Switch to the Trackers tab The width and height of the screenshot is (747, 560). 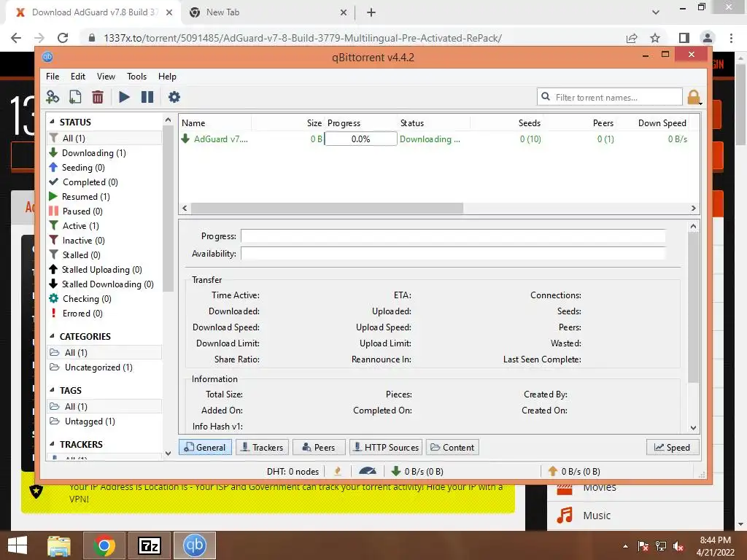click(x=262, y=447)
